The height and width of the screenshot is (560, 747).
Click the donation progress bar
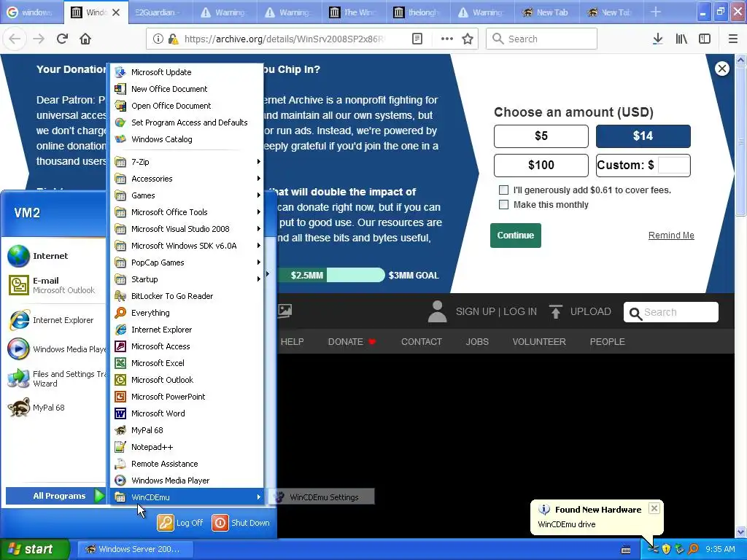(331, 275)
